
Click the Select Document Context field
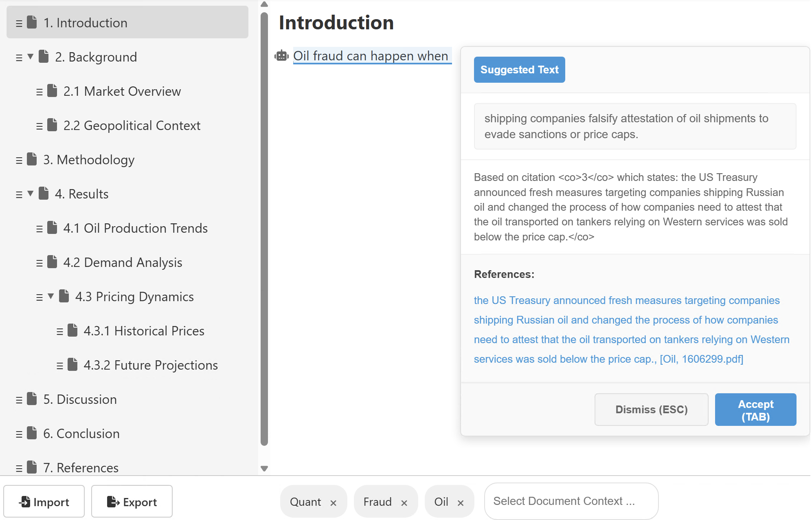pos(571,501)
